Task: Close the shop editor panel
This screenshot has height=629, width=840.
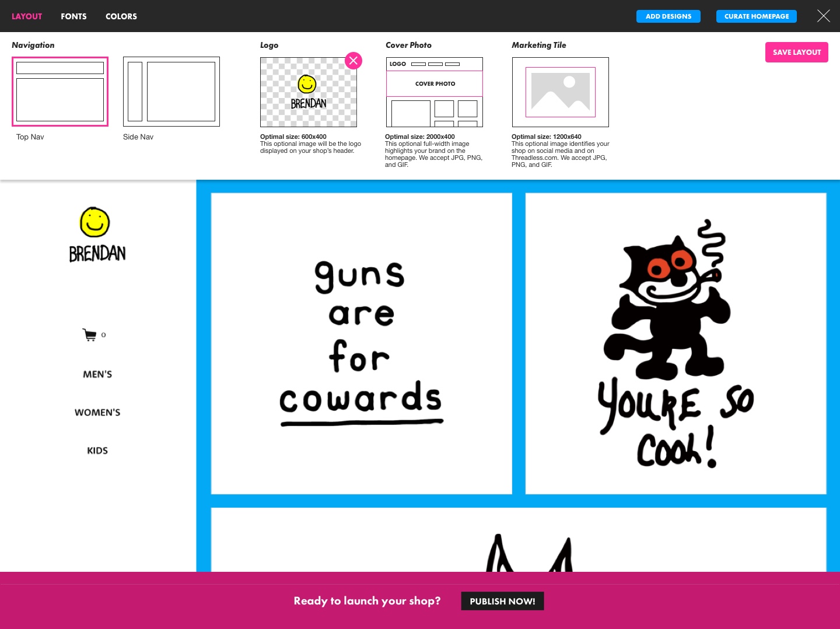Action: pos(823,16)
